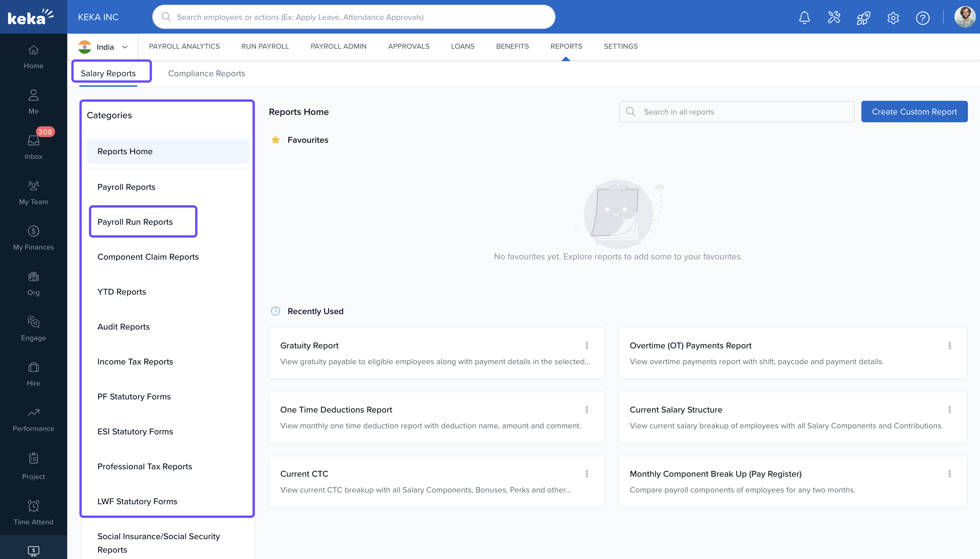This screenshot has height=559, width=980.
Task: Expand the India country dropdown
Action: click(103, 47)
